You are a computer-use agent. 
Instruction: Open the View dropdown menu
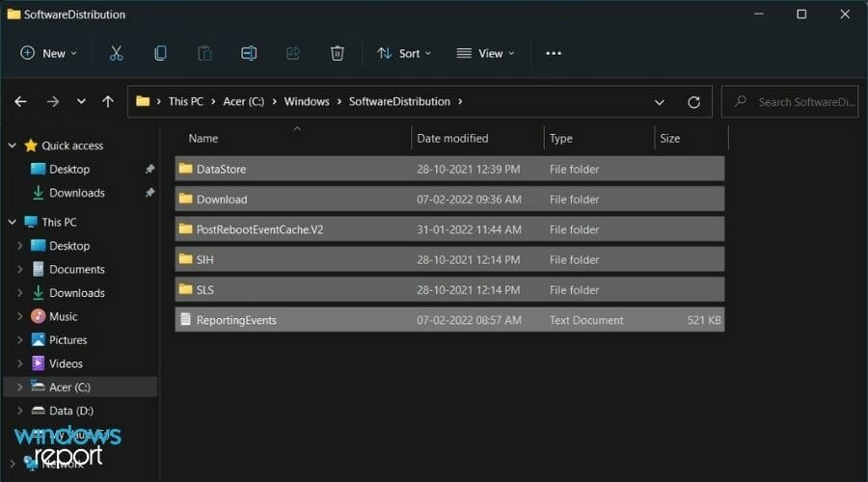click(x=485, y=53)
